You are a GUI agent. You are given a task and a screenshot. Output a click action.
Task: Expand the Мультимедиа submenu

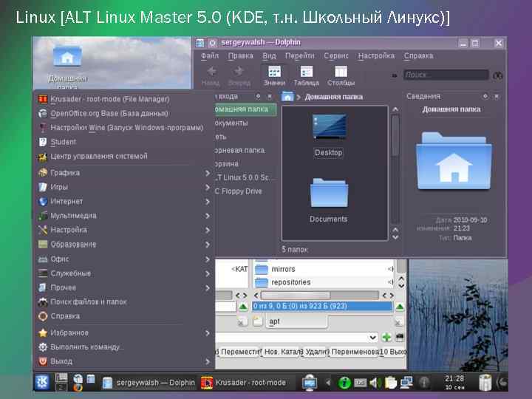point(124,216)
